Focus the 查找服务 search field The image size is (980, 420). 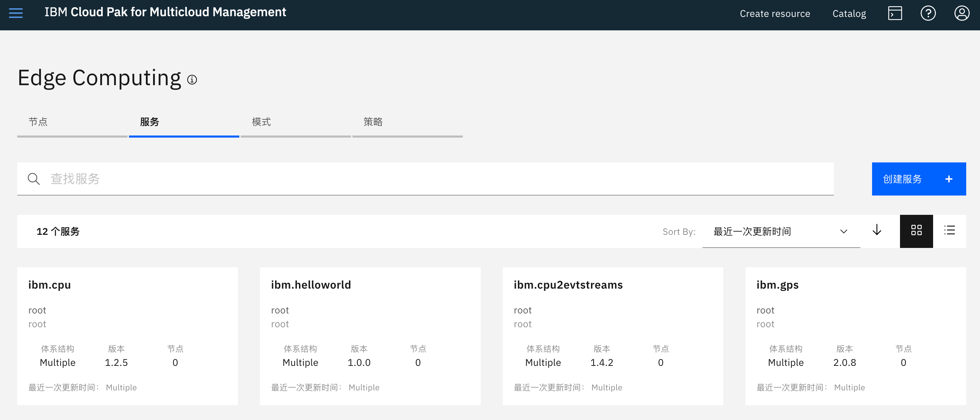[425, 179]
